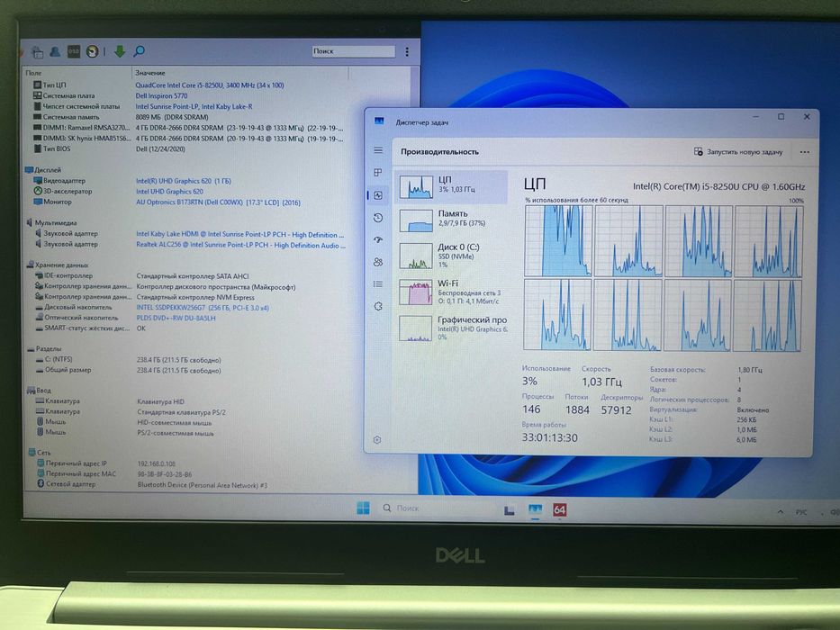
Task: Open the Intel(R) UHD Graphics 620 (1 ГБ) link
Action: click(183, 181)
